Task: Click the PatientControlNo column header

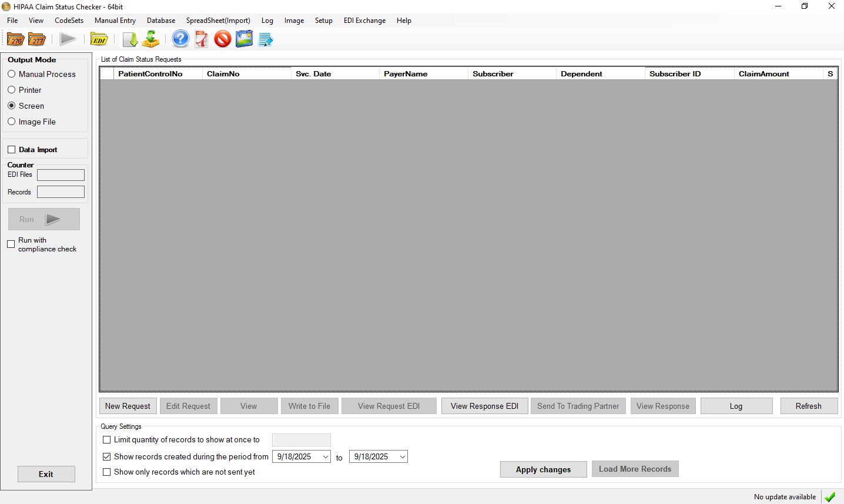Action: coord(158,73)
